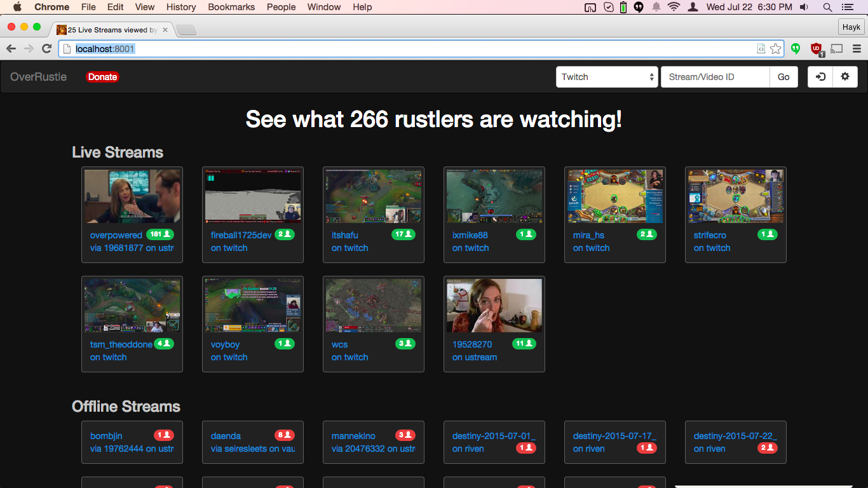Click the Go button
This screenshot has height=488, width=868.
tap(783, 77)
